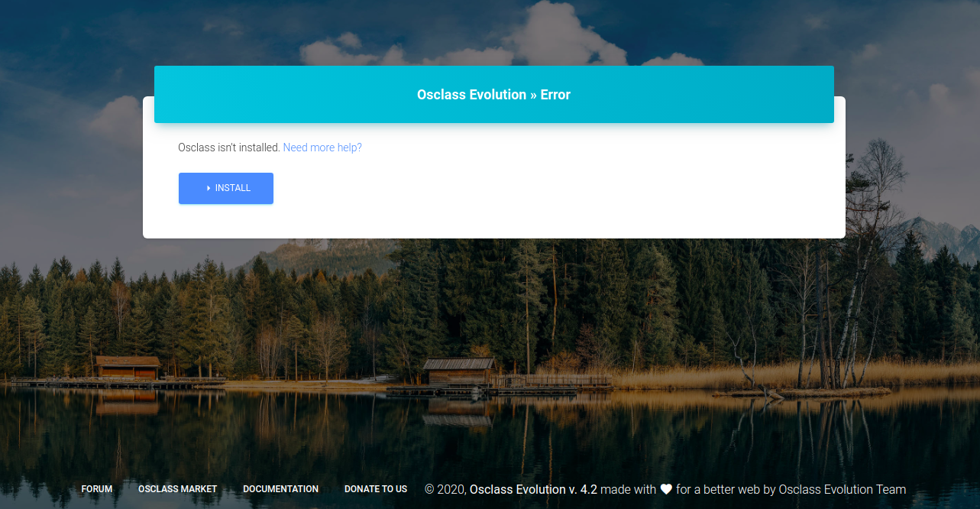Click 'Osclass Evolution Team' in footer
The image size is (980, 509).
click(843, 489)
